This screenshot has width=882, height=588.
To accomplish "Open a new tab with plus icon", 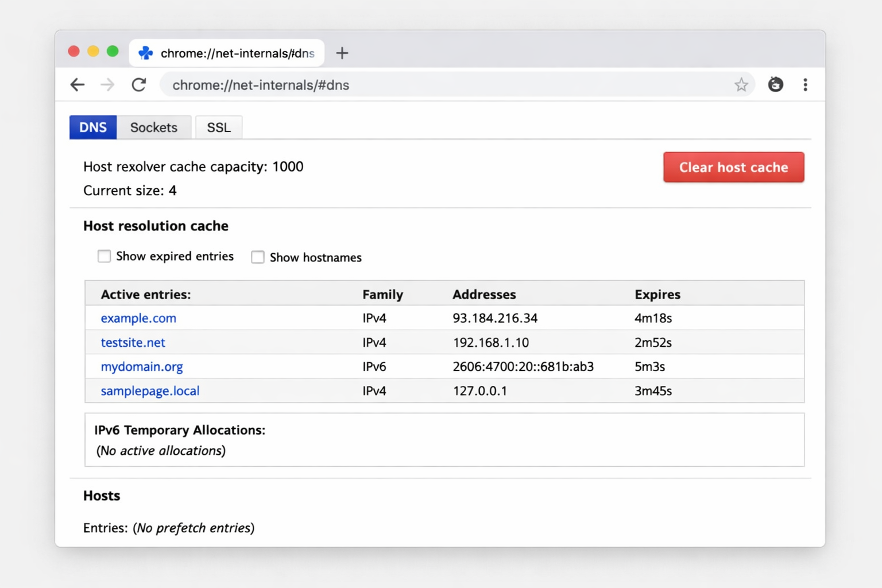I will pos(342,53).
